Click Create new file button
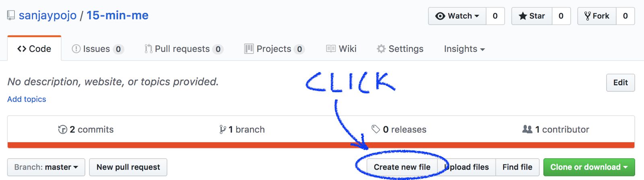This screenshot has height=180, width=644. point(402,167)
